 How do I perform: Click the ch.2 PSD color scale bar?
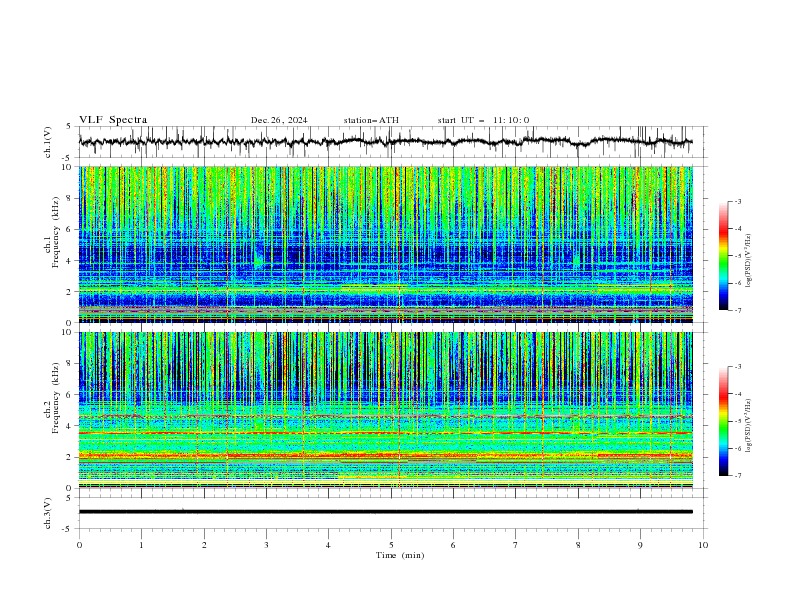coord(723,421)
